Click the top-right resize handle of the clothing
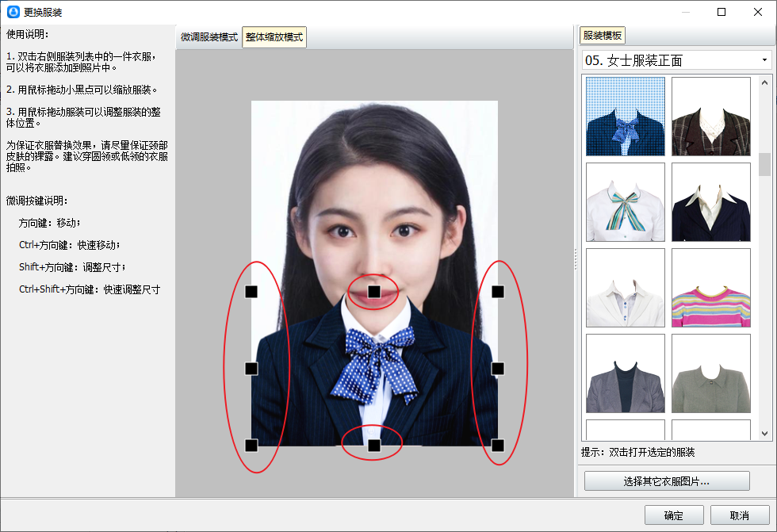Screen dimensions: 777x532 (498, 292)
